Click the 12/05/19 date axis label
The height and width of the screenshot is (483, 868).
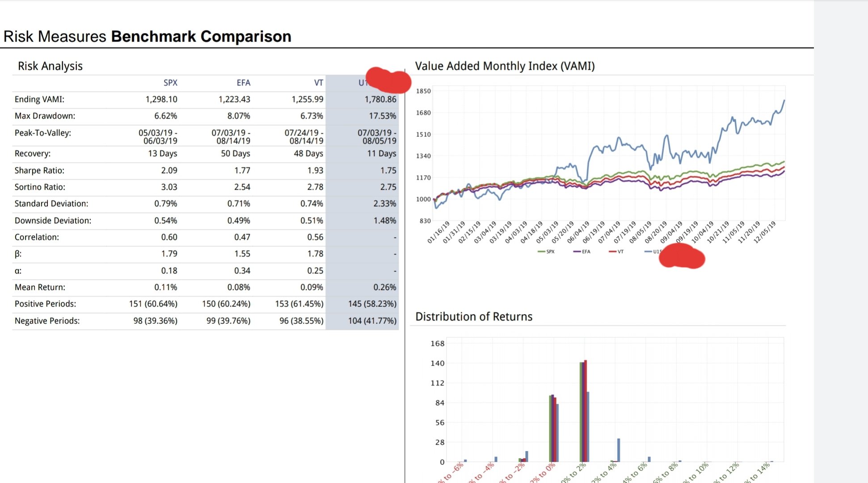765,232
